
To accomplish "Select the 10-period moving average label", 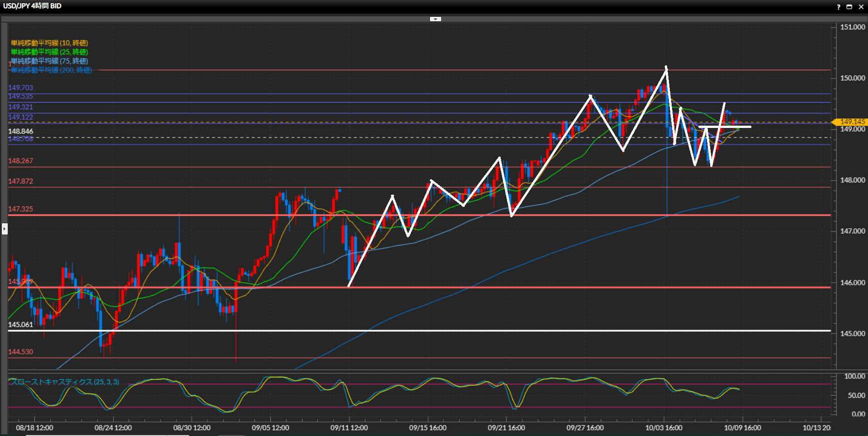I will click(x=49, y=43).
